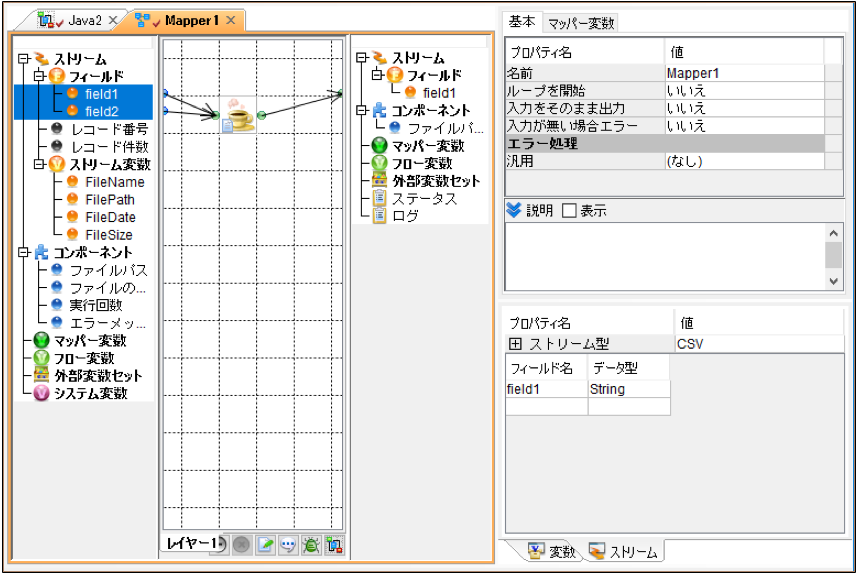
Task: Click the left 外部変数セット icon
Action: coord(42,376)
